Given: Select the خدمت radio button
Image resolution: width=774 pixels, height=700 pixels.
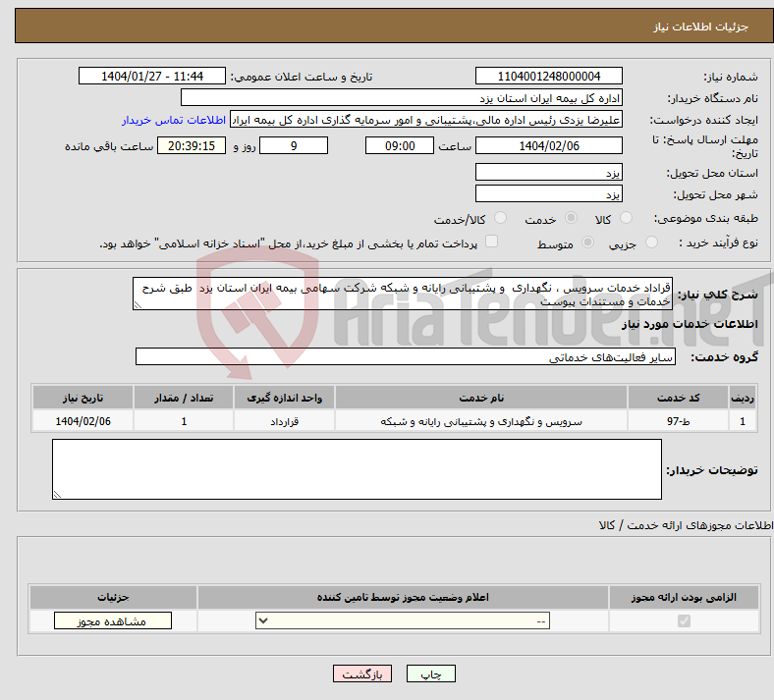Looking at the screenshot, I should pos(571,218).
